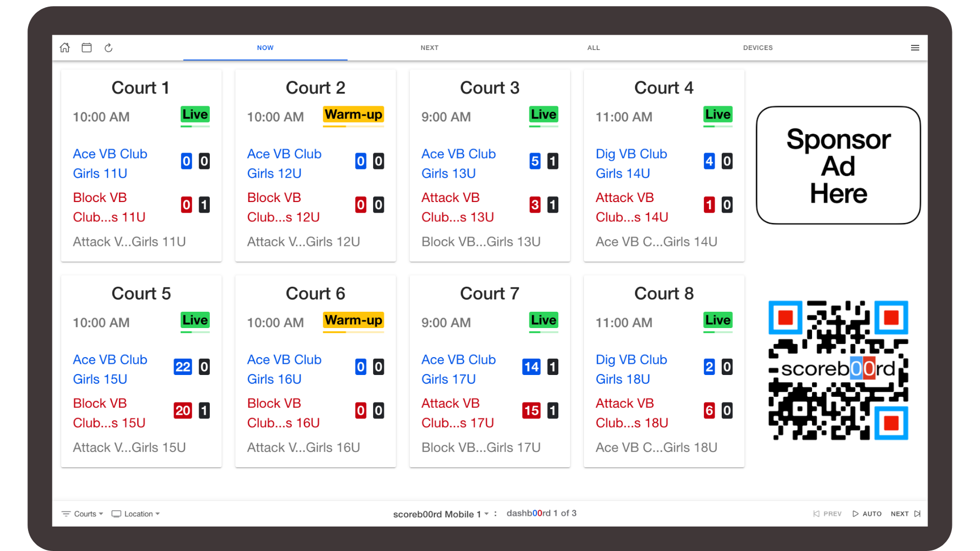Screen dimensions: 980x551
Task: Click Court 5 red score 20
Action: point(183,411)
